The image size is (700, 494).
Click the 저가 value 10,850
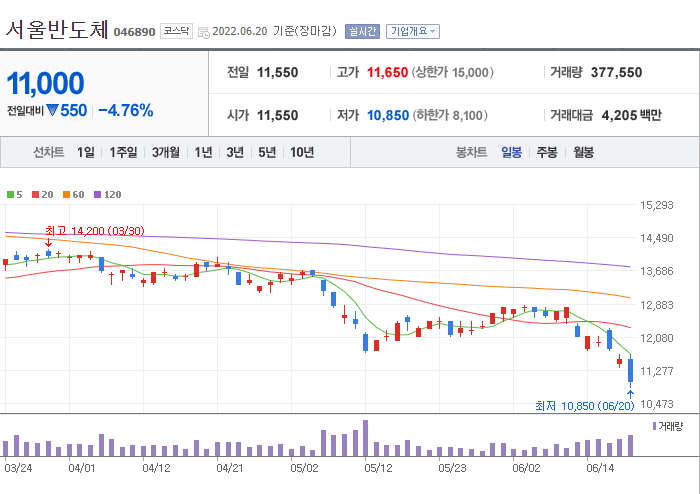pyautogui.click(x=388, y=116)
